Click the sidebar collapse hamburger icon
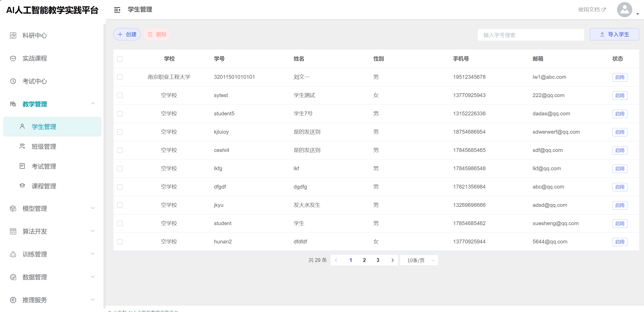This screenshot has height=312, width=644. [117, 10]
